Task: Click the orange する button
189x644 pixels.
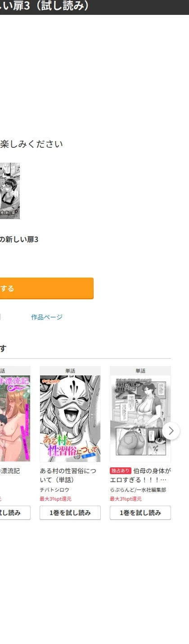Action: click(46, 288)
